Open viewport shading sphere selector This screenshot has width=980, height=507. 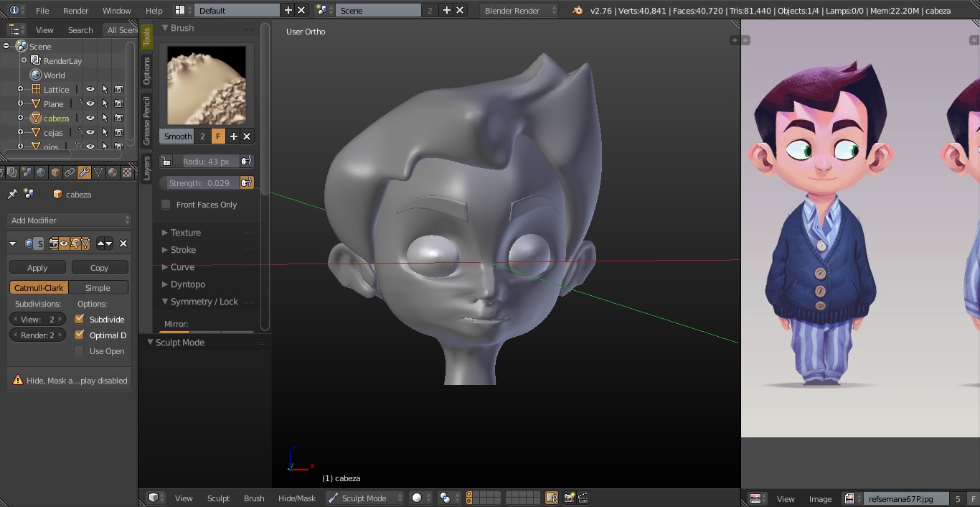[x=420, y=498]
